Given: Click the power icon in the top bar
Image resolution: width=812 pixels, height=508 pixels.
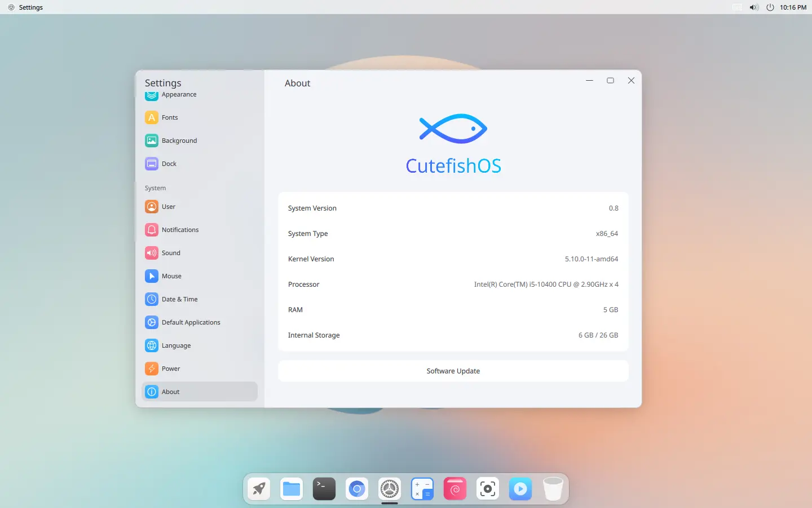Looking at the screenshot, I should pos(770,7).
